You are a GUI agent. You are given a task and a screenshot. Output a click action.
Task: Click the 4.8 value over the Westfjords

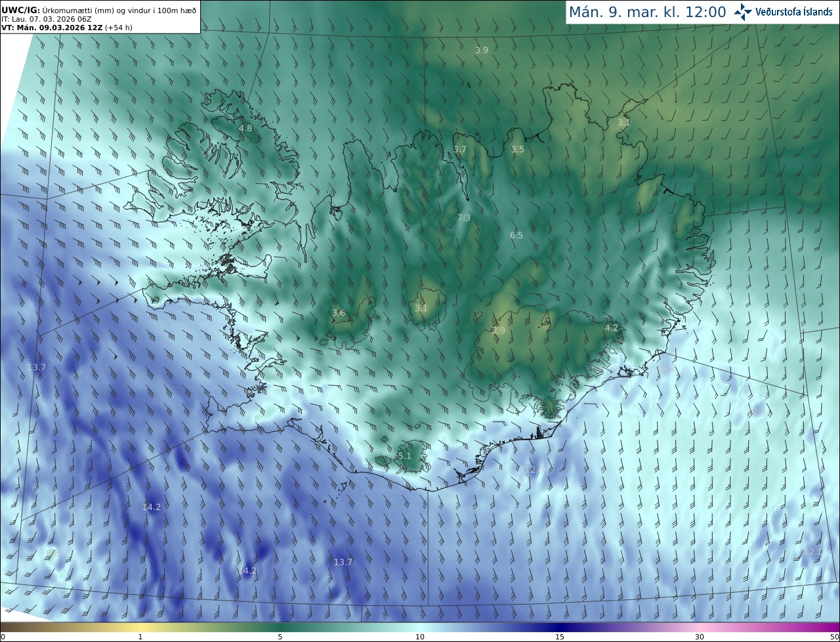click(245, 128)
